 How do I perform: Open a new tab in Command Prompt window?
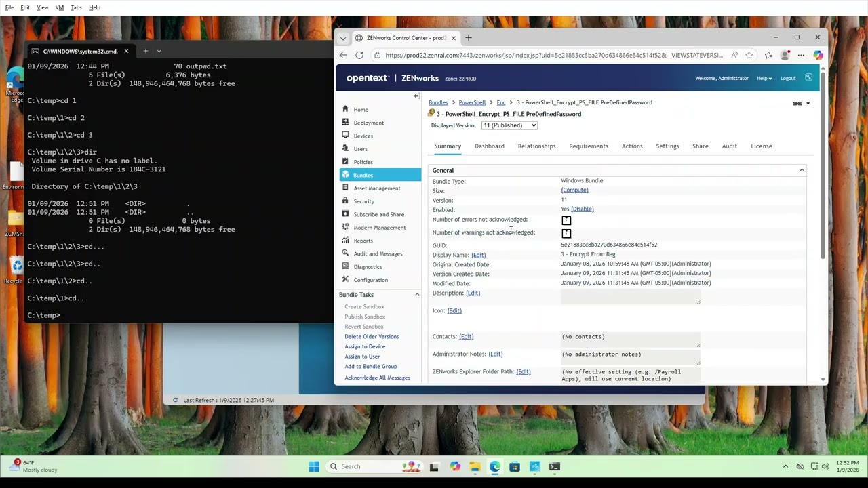pos(145,51)
